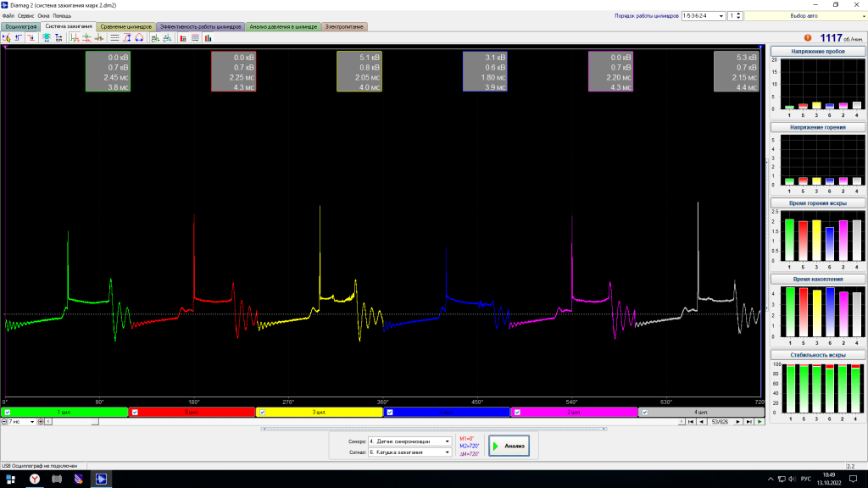Open the multicolor bar chart icon
The height and width of the screenshot is (488, 868).
coord(209,37)
